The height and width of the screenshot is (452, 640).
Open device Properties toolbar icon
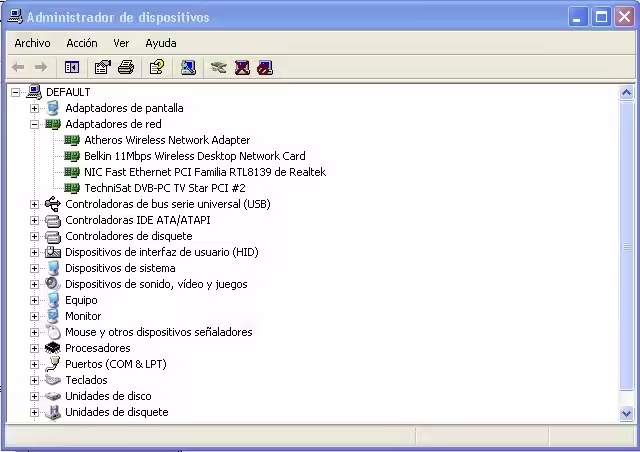(x=102, y=67)
